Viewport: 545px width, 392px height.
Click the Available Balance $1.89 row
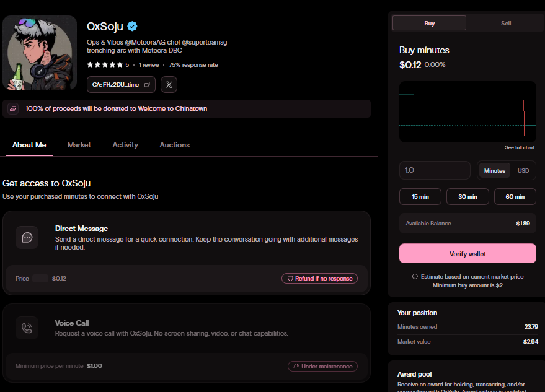click(467, 224)
